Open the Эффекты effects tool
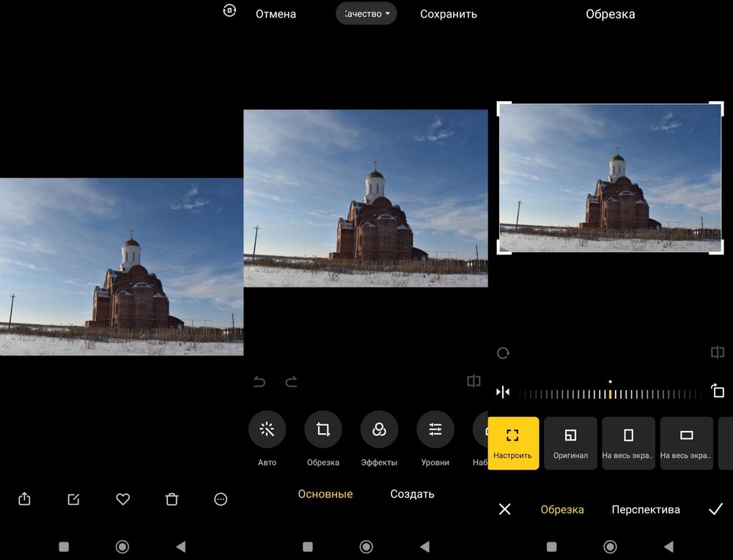733x560 pixels. 379,430
